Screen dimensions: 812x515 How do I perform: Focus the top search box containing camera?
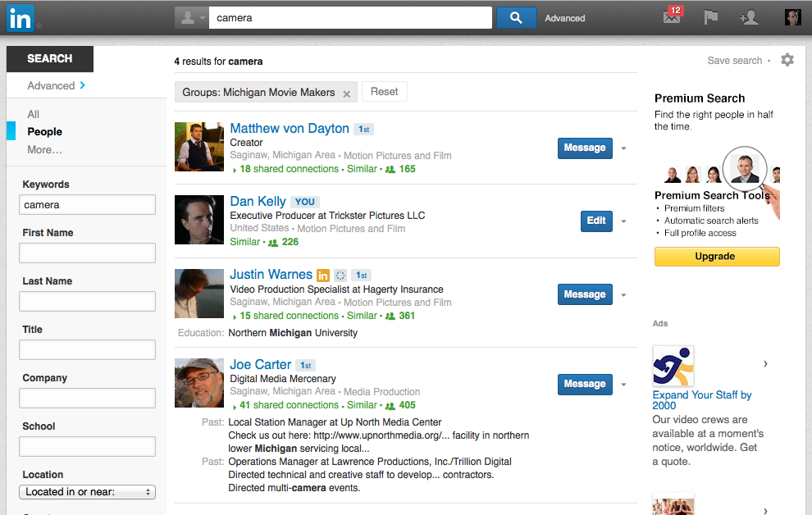point(350,18)
